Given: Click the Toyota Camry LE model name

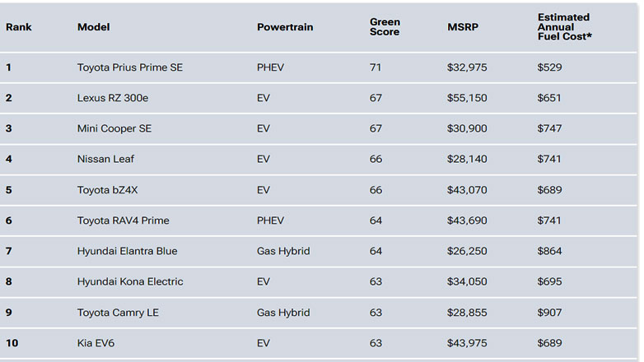Looking at the screenshot, I should click(x=117, y=313).
